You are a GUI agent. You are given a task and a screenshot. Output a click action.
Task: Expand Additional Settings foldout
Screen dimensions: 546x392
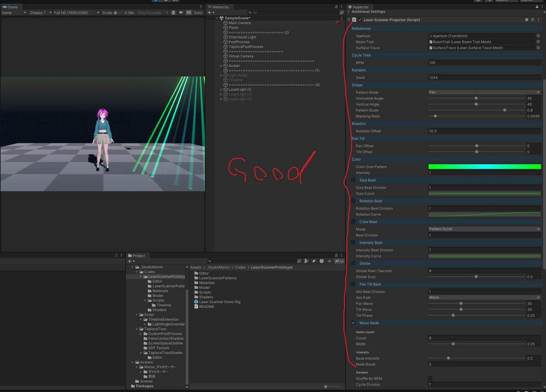coord(349,11)
